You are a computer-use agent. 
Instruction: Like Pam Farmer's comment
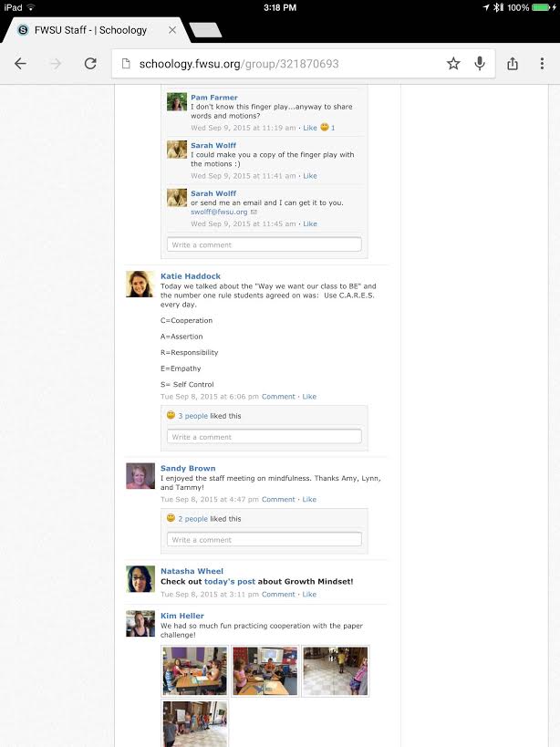pyautogui.click(x=310, y=128)
